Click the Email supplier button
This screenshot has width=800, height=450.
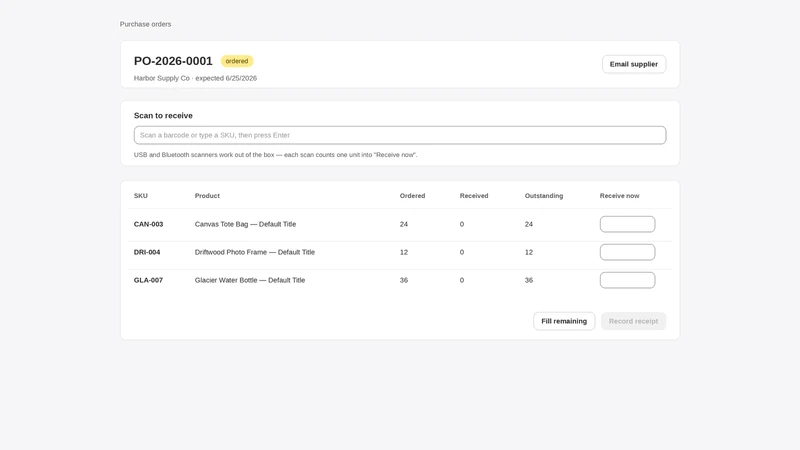(634, 64)
